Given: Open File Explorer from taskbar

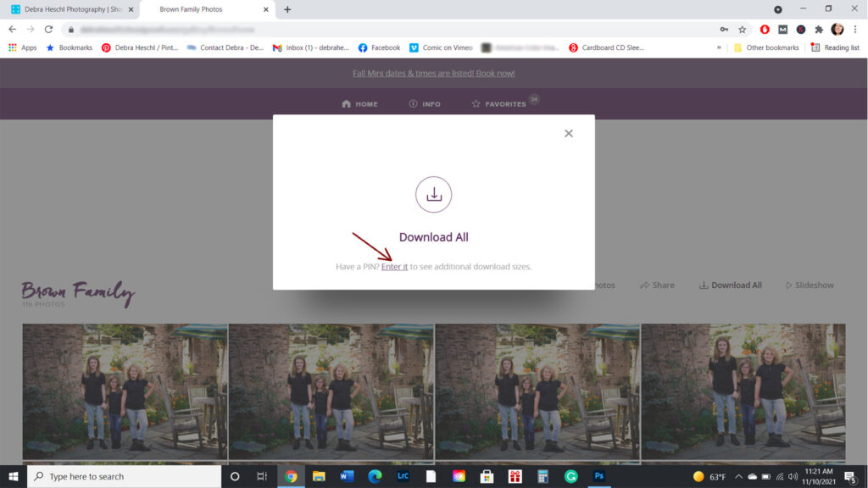Looking at the screenshot, I should point(319,476).
